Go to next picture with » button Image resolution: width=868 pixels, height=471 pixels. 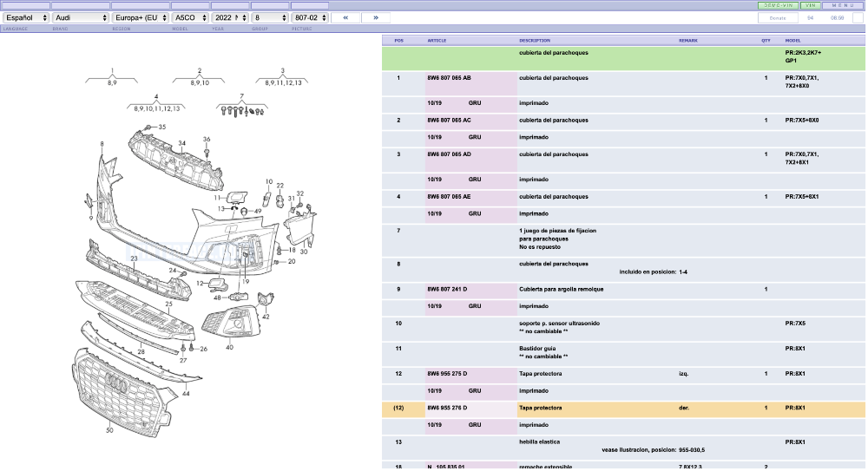376,17
